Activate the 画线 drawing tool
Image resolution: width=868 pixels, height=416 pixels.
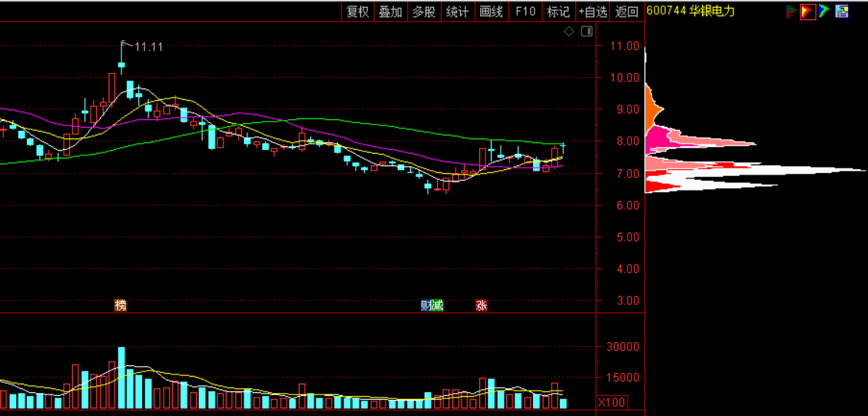pos(491,12)
